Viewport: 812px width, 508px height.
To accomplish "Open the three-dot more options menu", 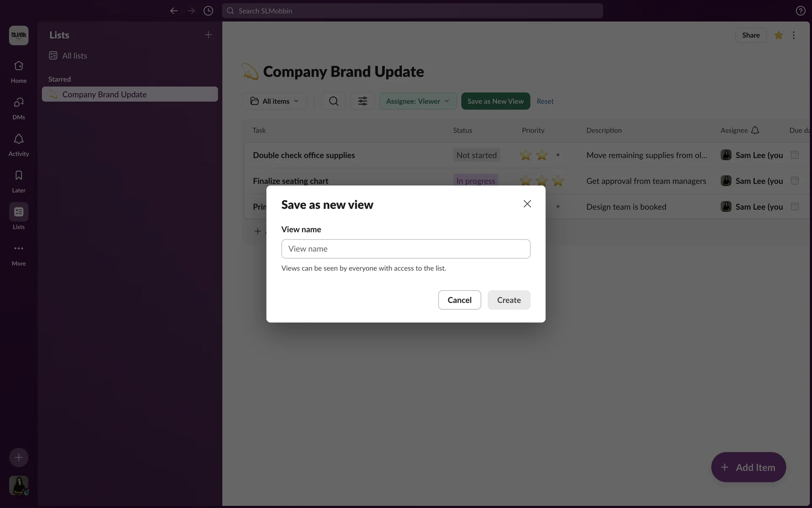I will click(x=793, y=36).
